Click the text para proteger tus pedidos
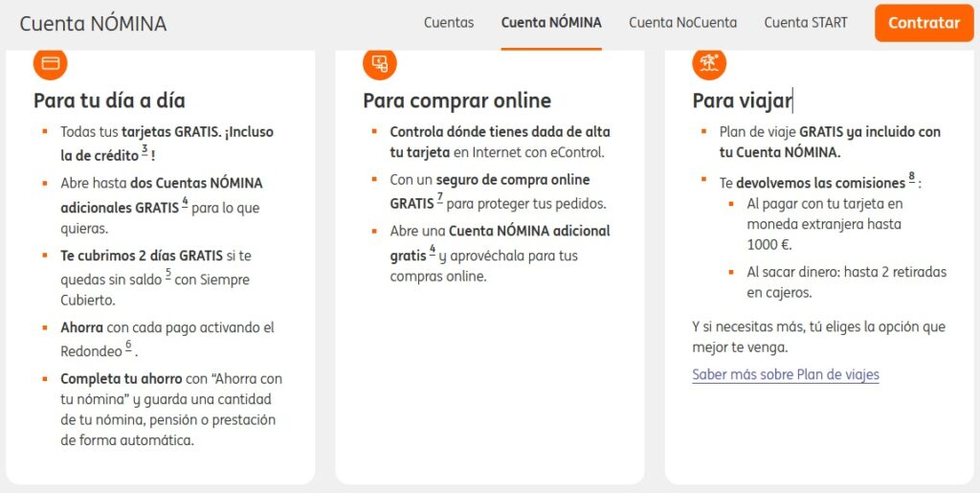The image size is (980, 493). 526,204
